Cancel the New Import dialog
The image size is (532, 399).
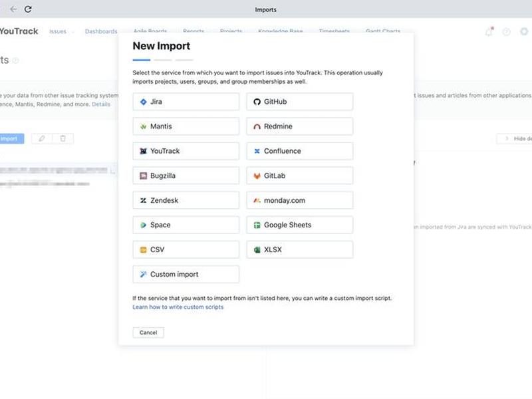click(148, 332)
